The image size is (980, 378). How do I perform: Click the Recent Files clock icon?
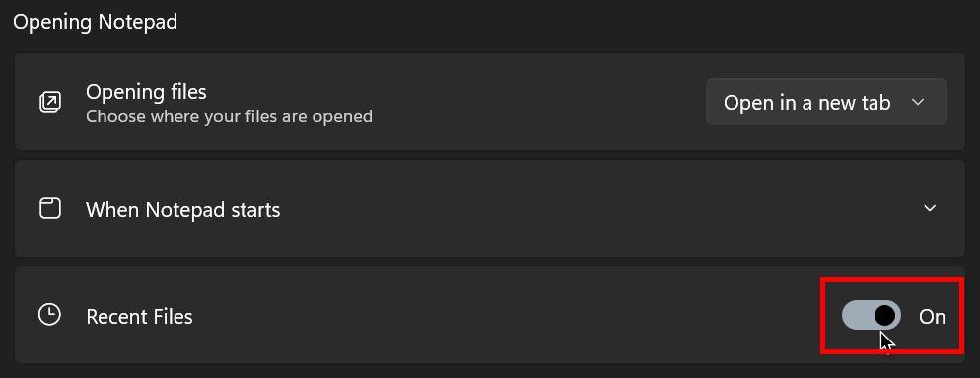49,315
